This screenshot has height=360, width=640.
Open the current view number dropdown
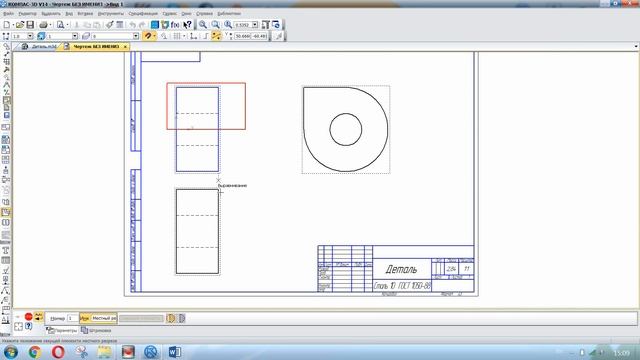click(75, 36)
